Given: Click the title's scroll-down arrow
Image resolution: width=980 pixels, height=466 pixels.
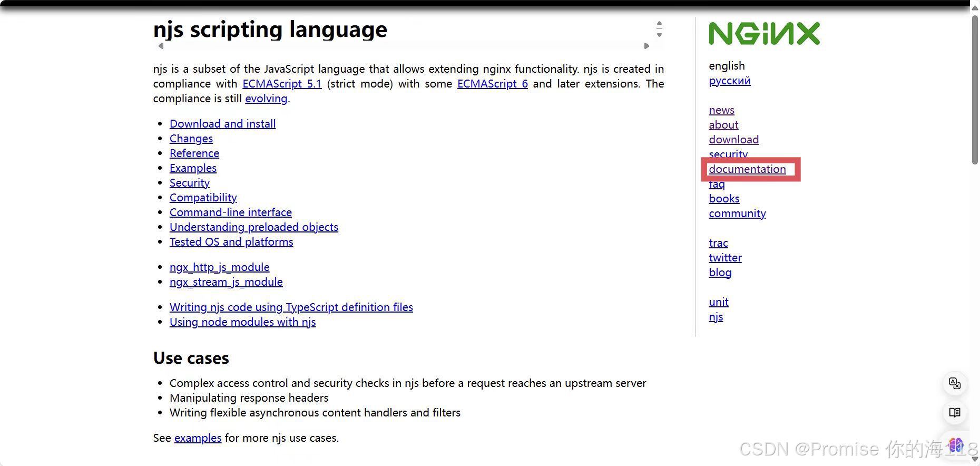Looking at the screenshot, I should click(x=659, y=35).
